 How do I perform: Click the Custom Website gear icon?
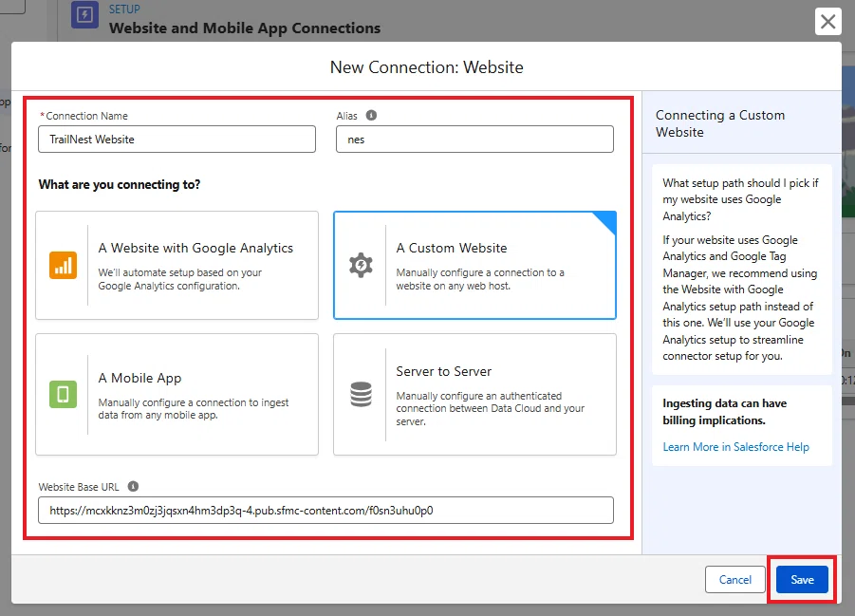[361, 265]
